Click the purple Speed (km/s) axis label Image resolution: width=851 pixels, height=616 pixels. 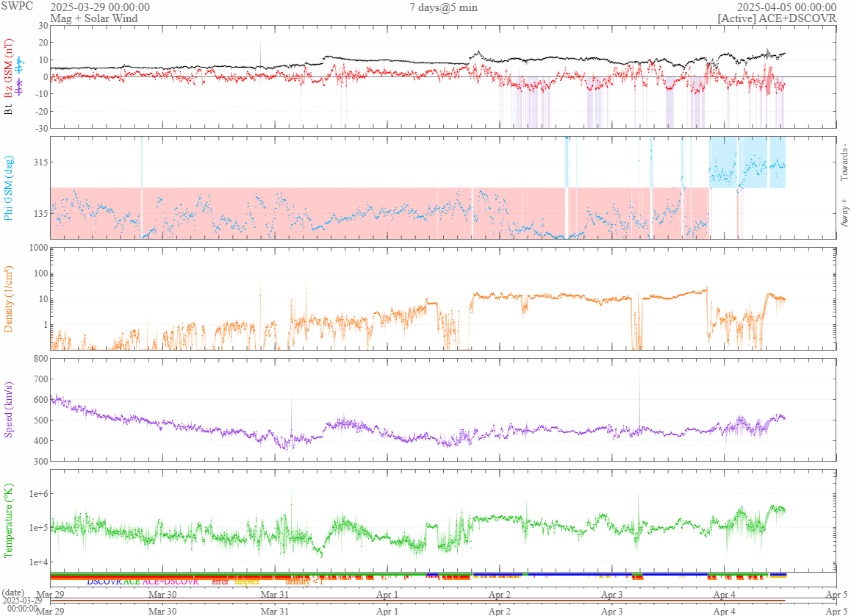(8, 409)
